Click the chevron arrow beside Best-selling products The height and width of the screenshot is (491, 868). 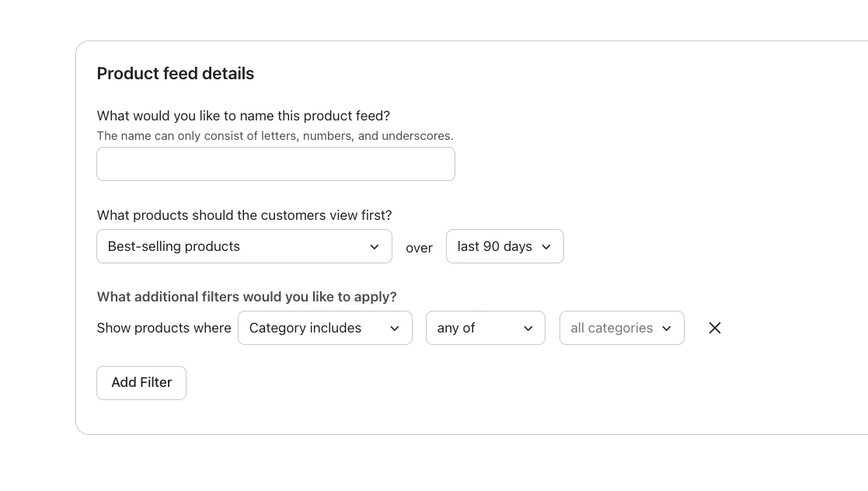click(375, 247)
